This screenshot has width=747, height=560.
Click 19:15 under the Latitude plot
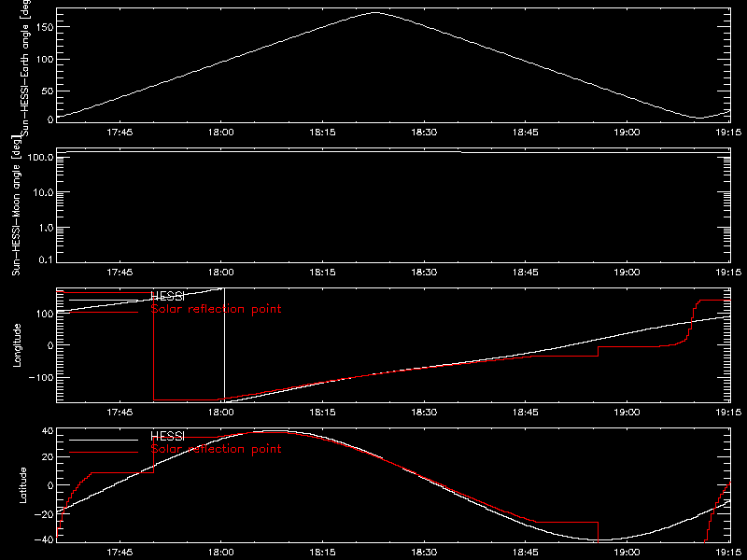728,552
